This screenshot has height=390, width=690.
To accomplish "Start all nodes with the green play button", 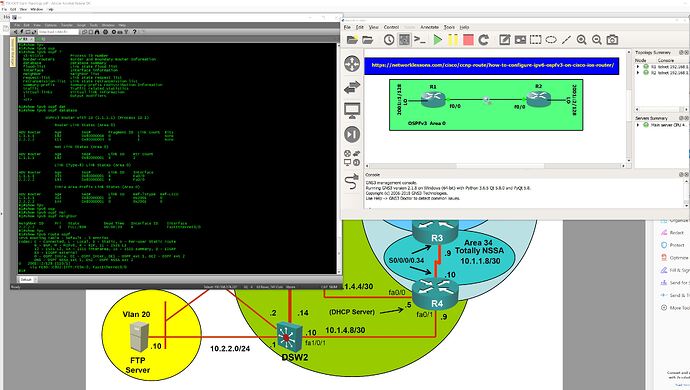I will [x=437, y=40].
